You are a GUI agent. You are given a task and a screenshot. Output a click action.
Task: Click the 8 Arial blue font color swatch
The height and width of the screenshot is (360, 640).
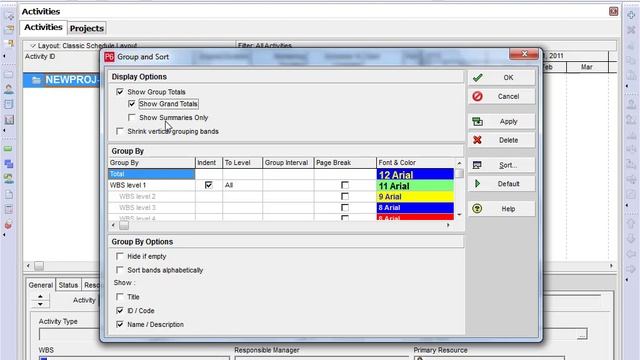(415, 208)
